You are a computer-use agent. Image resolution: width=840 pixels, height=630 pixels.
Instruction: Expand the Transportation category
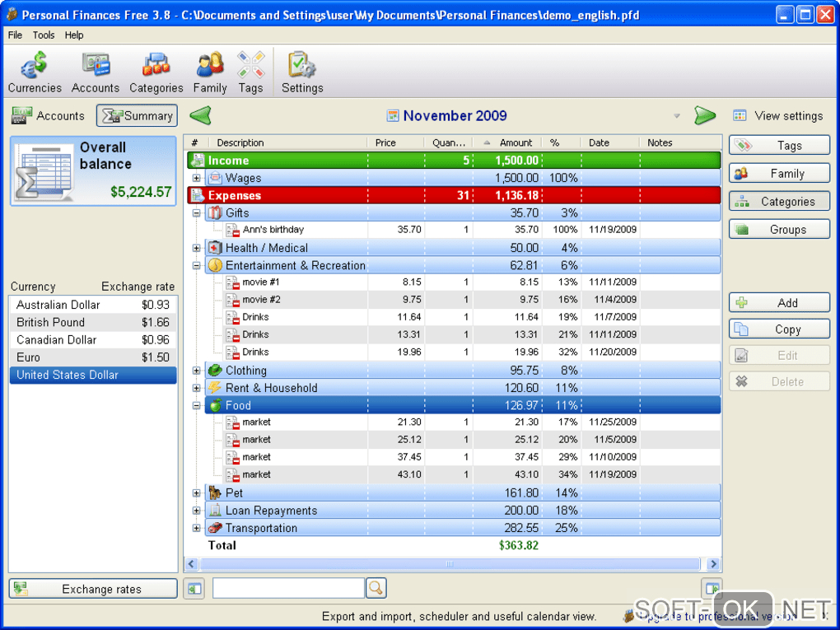click(197, 528)
